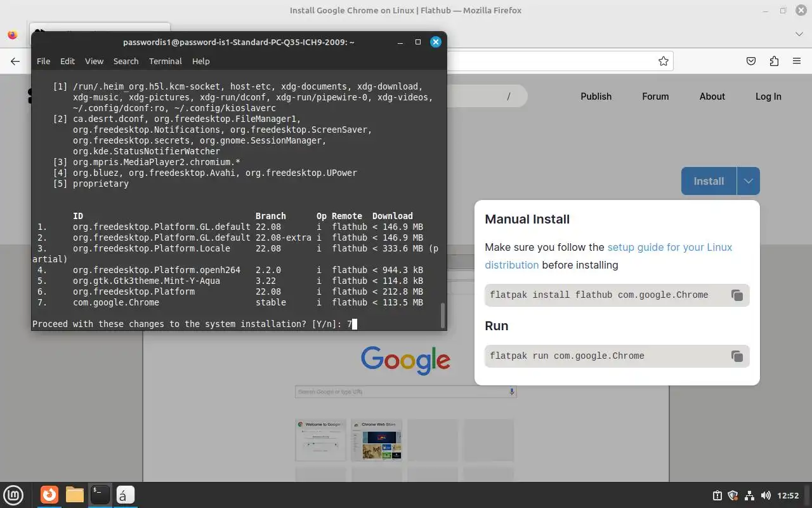Open the terminal View menu
Image resolution: width=812 pixels, height=508 pixels.
coord(94,61)
